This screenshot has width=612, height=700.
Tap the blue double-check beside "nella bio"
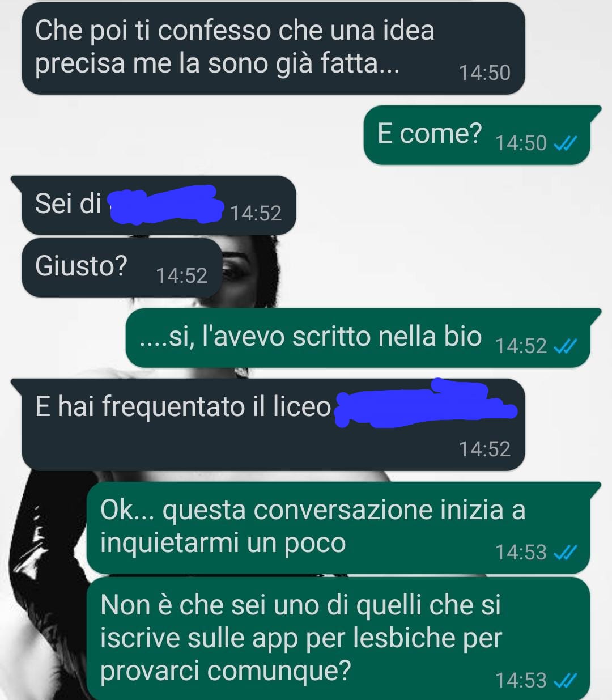(x=564, y=346)
